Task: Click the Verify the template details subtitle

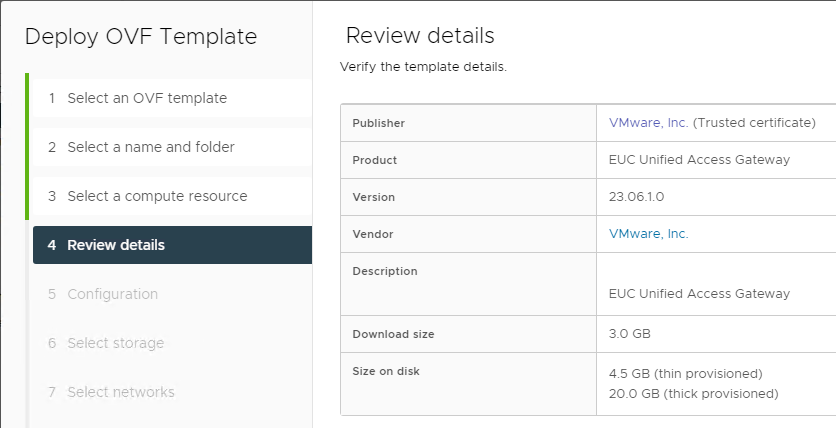Action: click(423, 67)
